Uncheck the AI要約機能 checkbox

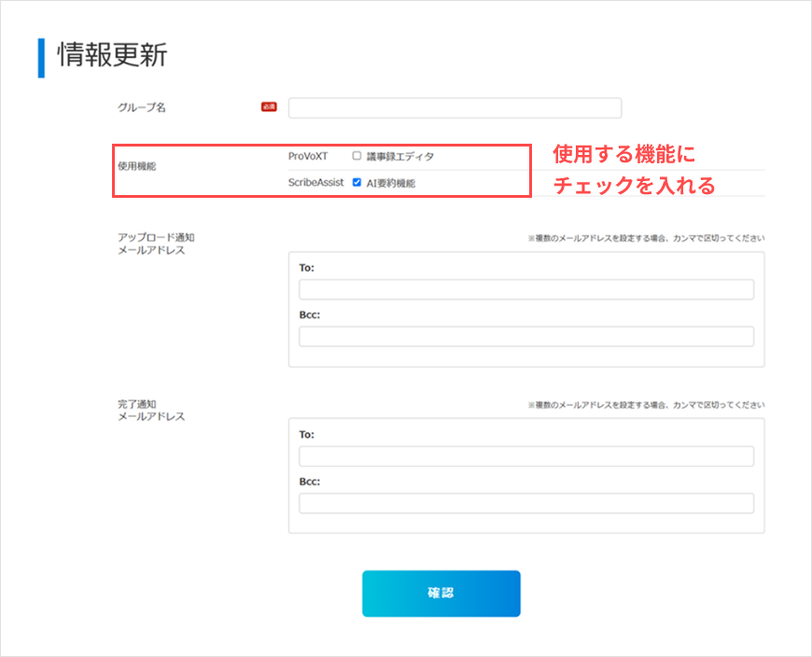[x=357, y=183]
